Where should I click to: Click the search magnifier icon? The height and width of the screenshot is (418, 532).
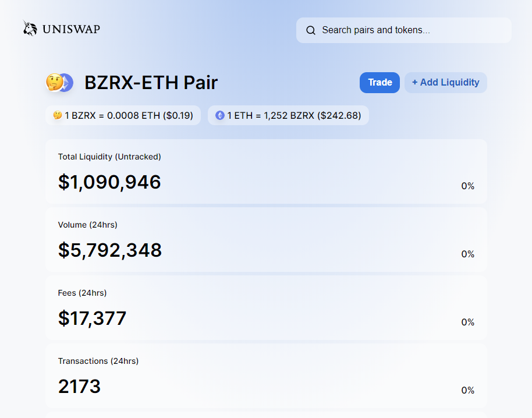311,30
